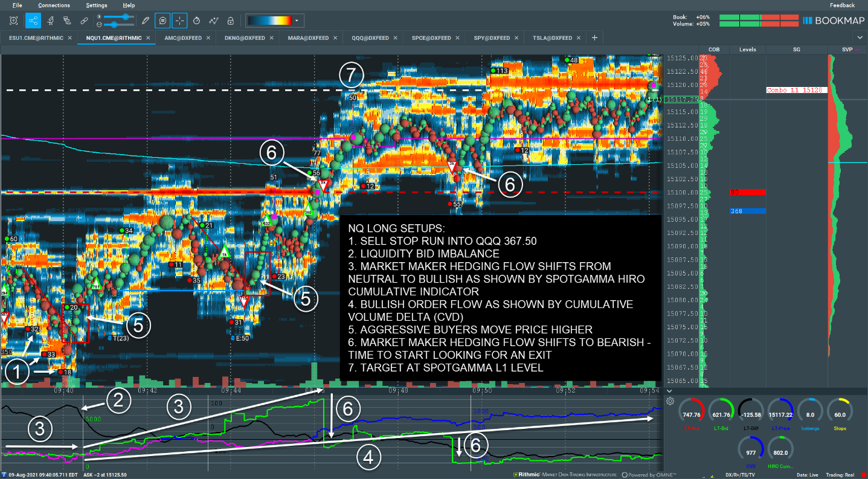Toggle the share/connections toolbar icon
Image resolution: width=868 pixels, height=479 pixels.
[x=33, y=21]
